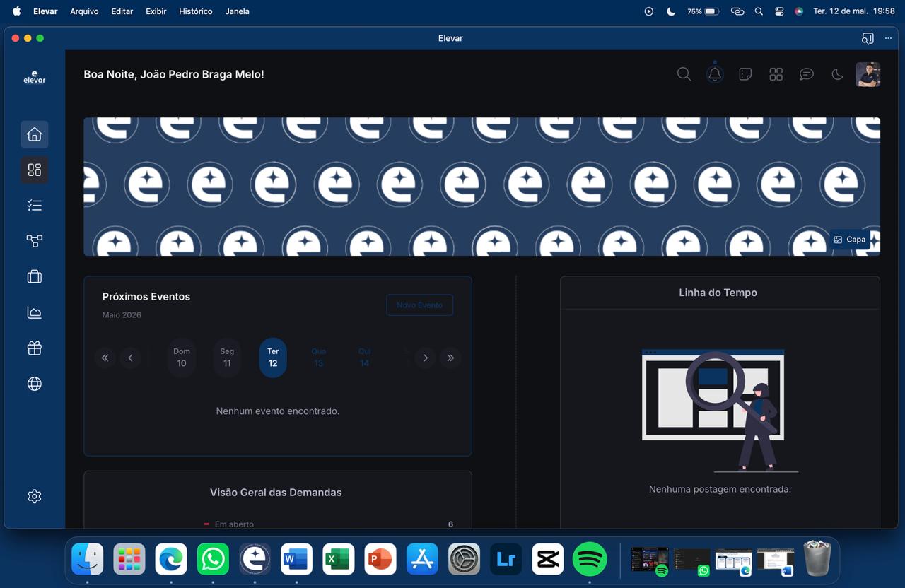Open Microsoft Word from the Dock
The height and width of the screenshot is (588, 905).
pos(296,559)
